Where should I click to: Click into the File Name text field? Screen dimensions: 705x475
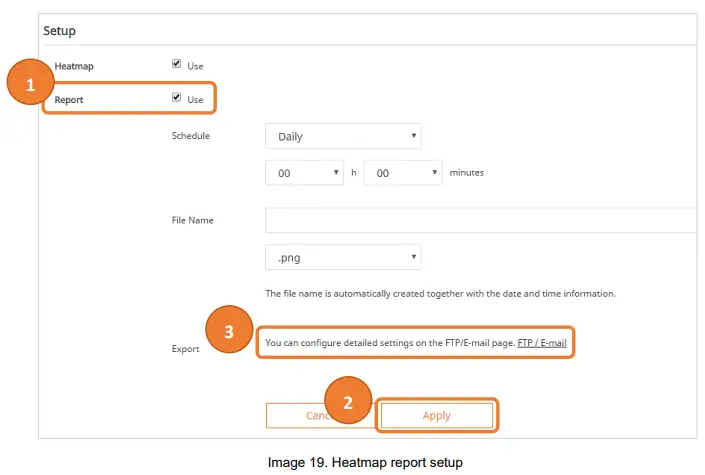(x=480, y=220)
